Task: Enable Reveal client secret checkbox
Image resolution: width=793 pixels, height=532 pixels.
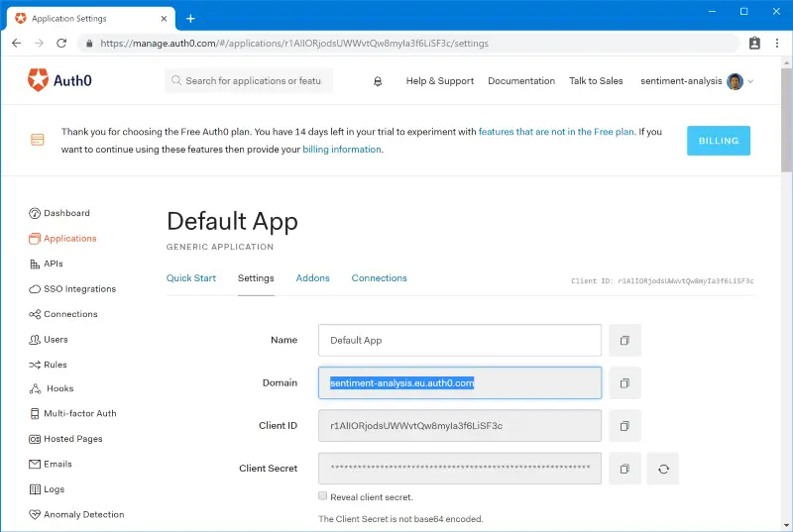Action: click(x=323, y=496)
